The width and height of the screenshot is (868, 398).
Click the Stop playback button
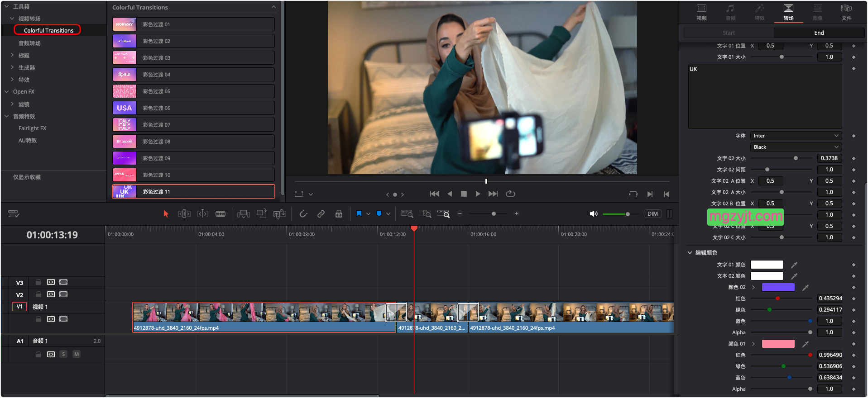point(464,194)
